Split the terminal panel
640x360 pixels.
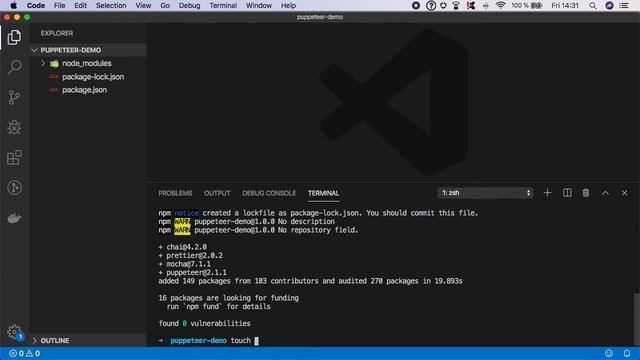[567, 193]
